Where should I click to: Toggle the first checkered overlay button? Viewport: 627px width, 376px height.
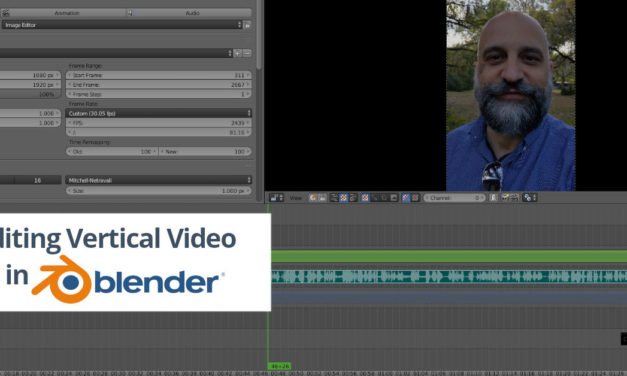343,198
